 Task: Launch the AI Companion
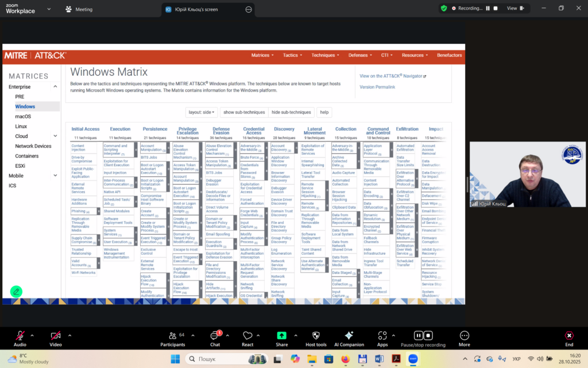(349, 336)
